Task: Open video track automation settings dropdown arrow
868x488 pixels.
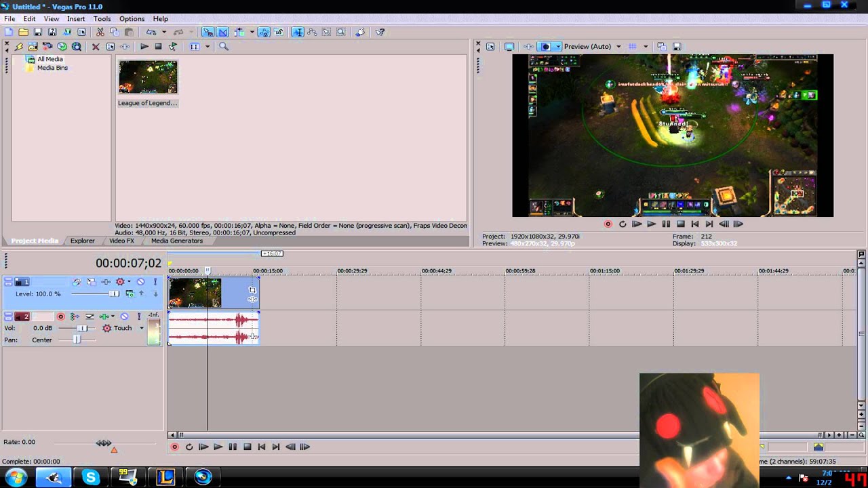Action: pyautogui.click(x=129, y=282)
